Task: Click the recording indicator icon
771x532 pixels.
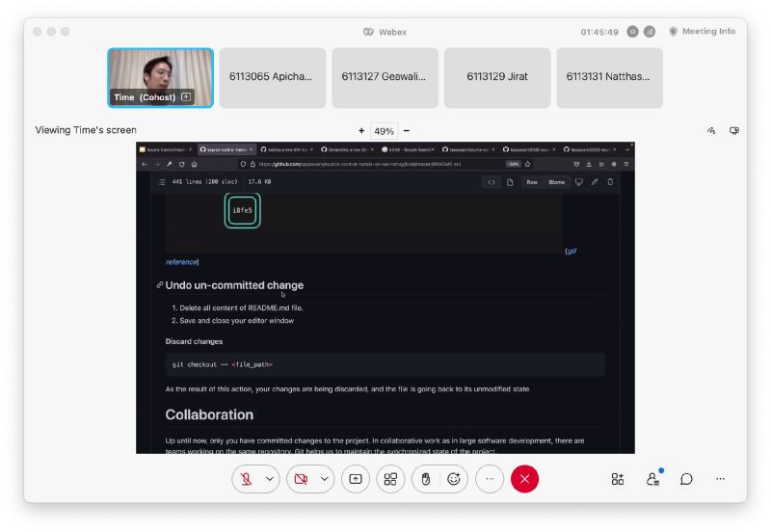Action: pyautogui.click(x=633, y=32)
